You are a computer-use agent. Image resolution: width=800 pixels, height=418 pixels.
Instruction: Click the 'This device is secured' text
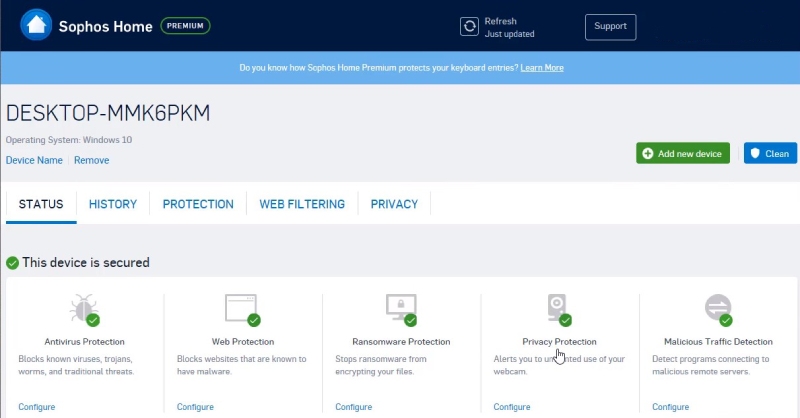pos(86,262)
